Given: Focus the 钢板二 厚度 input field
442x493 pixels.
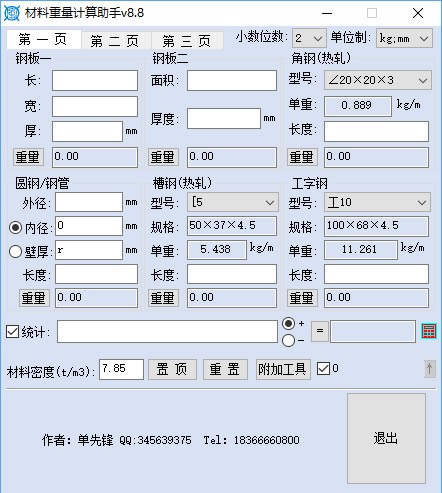Looking at the screenshot, I should coord(224,118).
